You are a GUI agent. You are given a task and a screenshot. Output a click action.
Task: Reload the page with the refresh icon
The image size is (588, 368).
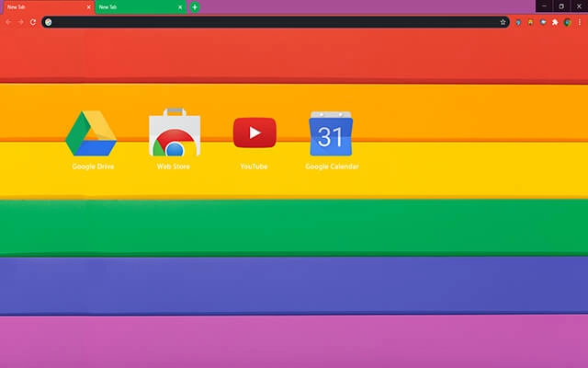point(33,22)
